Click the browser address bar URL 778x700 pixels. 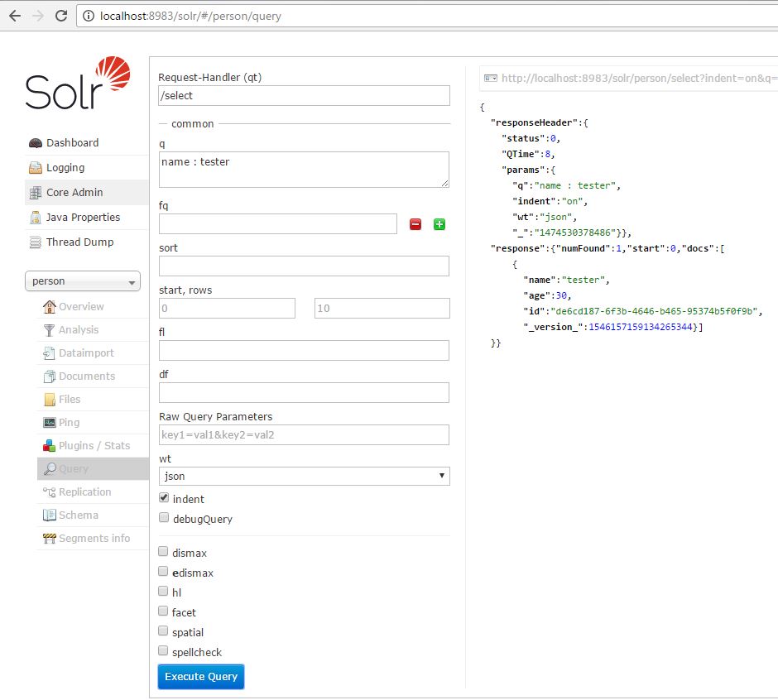pyautogui.click(x=190, y=16)
